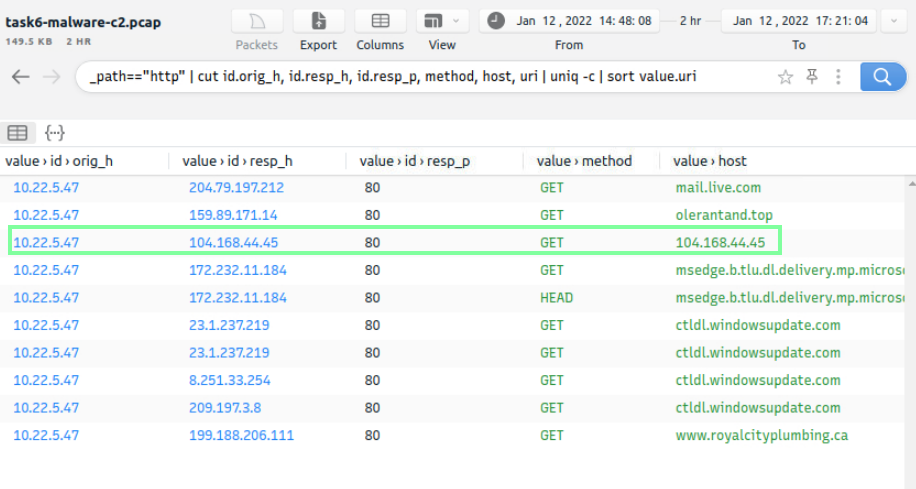
Task: Pin the current search query
Action: click(x=812, y=77)
